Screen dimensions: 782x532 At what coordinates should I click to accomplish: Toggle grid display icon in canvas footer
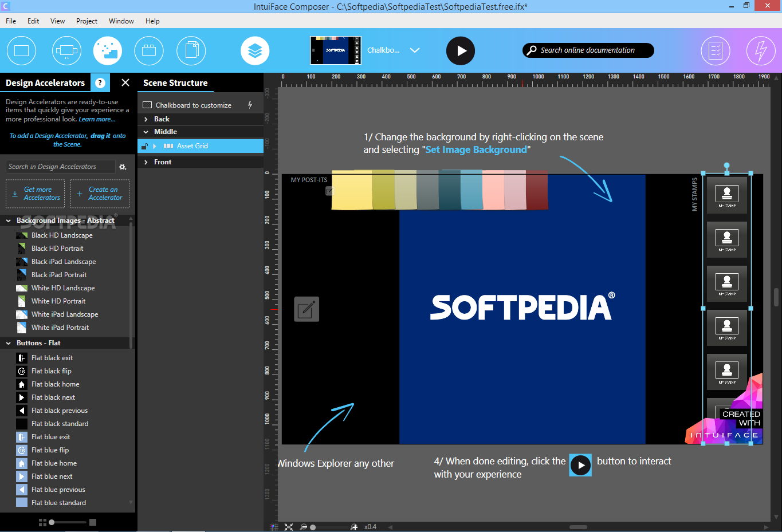tap(274, 527)
